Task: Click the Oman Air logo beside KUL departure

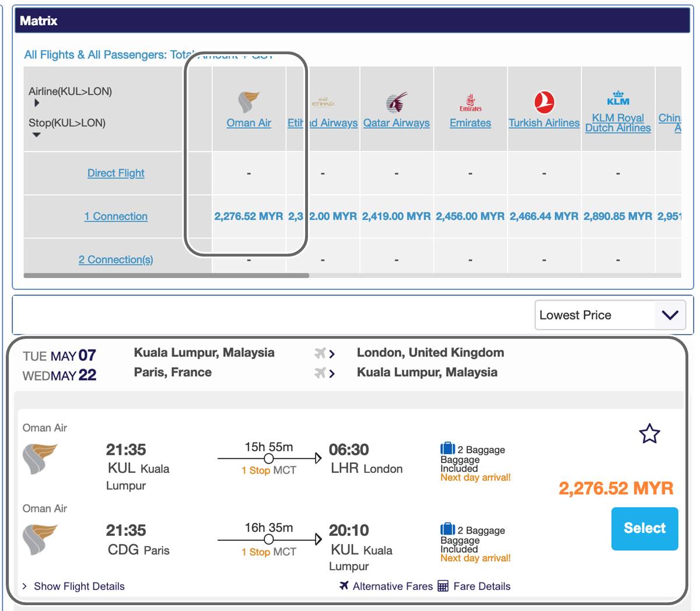Action: [x=40, y=459]
